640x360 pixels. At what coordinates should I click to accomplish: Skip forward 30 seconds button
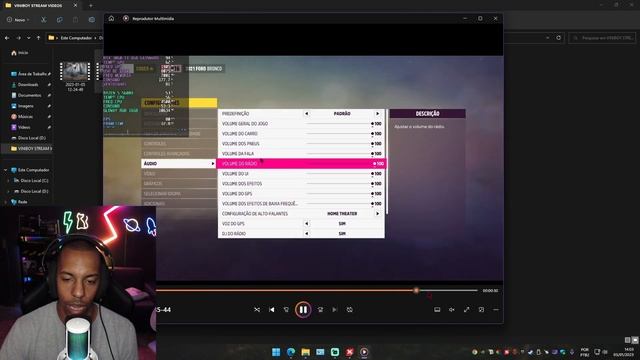(x=320, y=310)
